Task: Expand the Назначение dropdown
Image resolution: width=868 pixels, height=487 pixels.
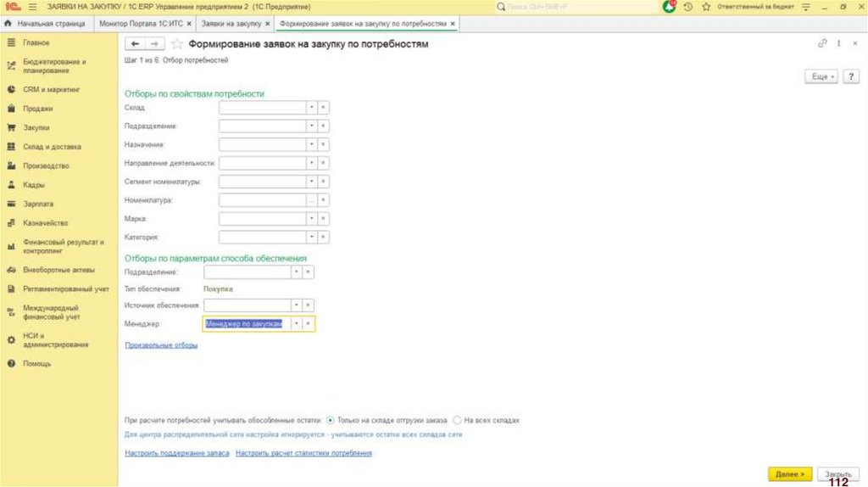Action: [x=312, y=144]
